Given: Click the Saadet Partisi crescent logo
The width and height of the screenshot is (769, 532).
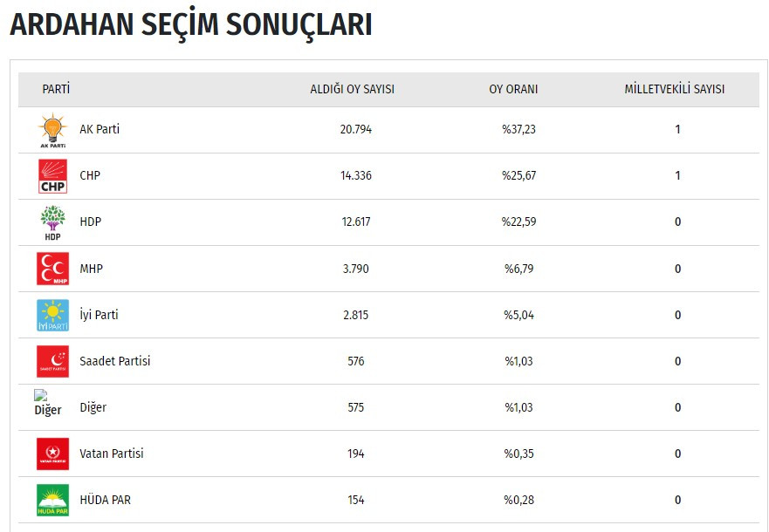Looking at the screenshot, I should [x=52, y=361].
